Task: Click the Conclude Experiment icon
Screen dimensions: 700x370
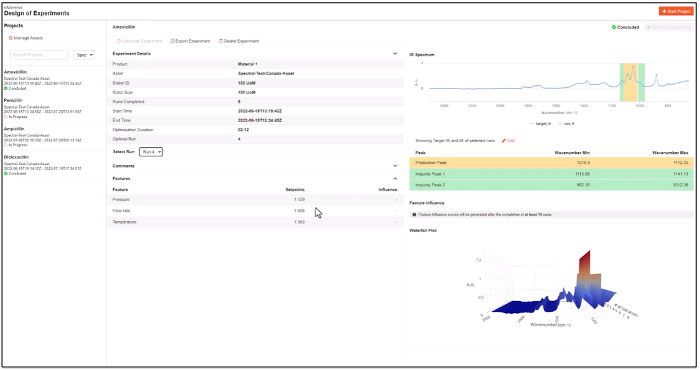Action: click(x=119, y=41)
